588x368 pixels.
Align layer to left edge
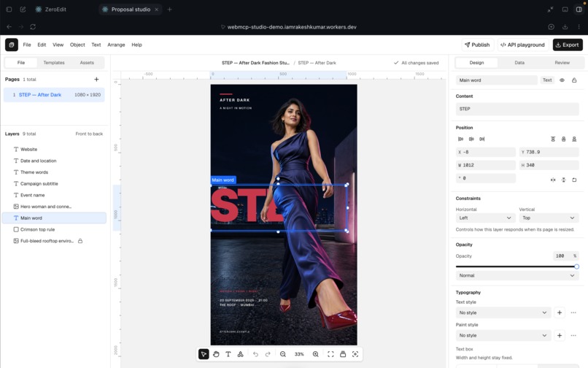point(460,139)
